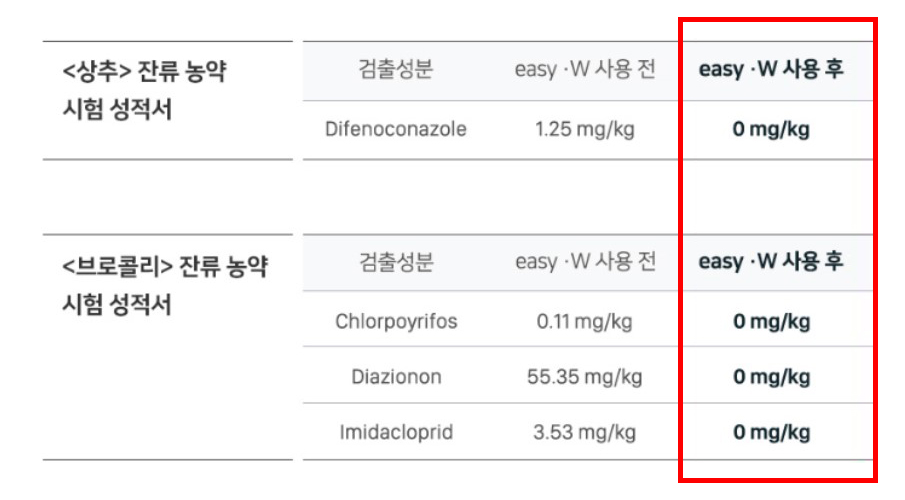Click the 0 mg/kg result for Difenoconazole
The image size is (905, 500).
tap(771, 129)
